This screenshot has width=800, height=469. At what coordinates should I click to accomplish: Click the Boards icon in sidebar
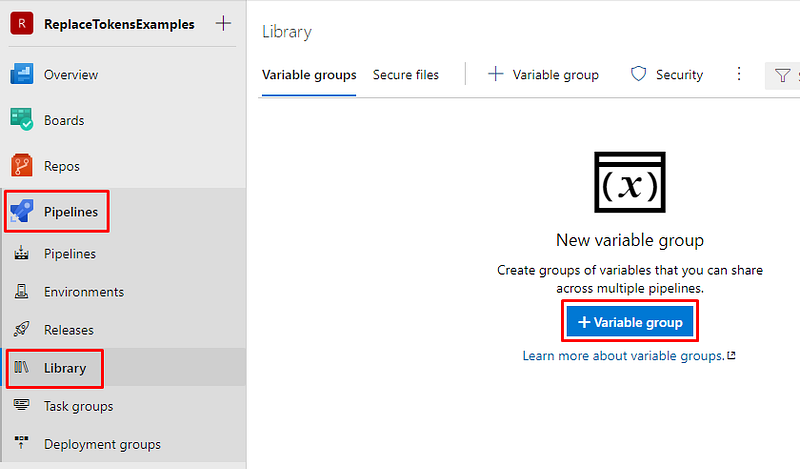pos(21,119)
